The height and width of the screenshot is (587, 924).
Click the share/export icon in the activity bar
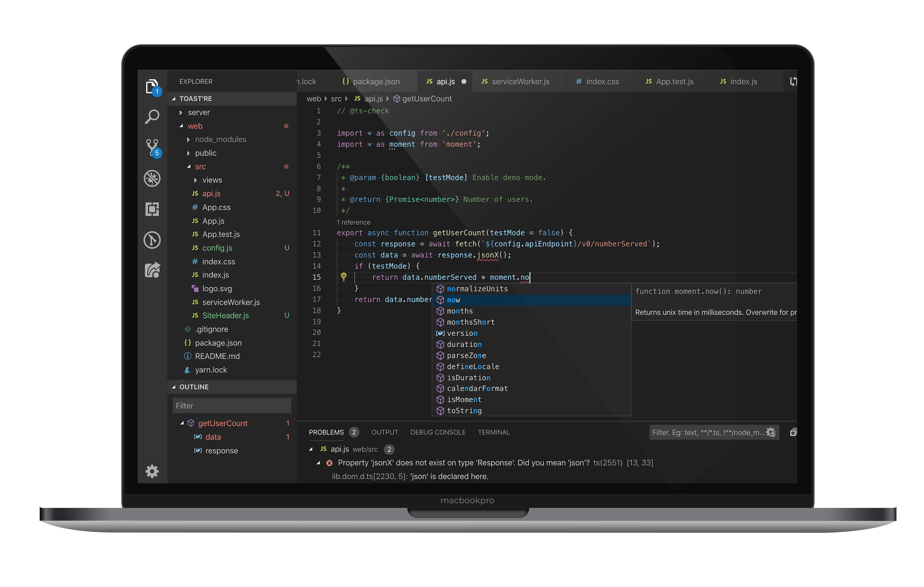(152, 271)
